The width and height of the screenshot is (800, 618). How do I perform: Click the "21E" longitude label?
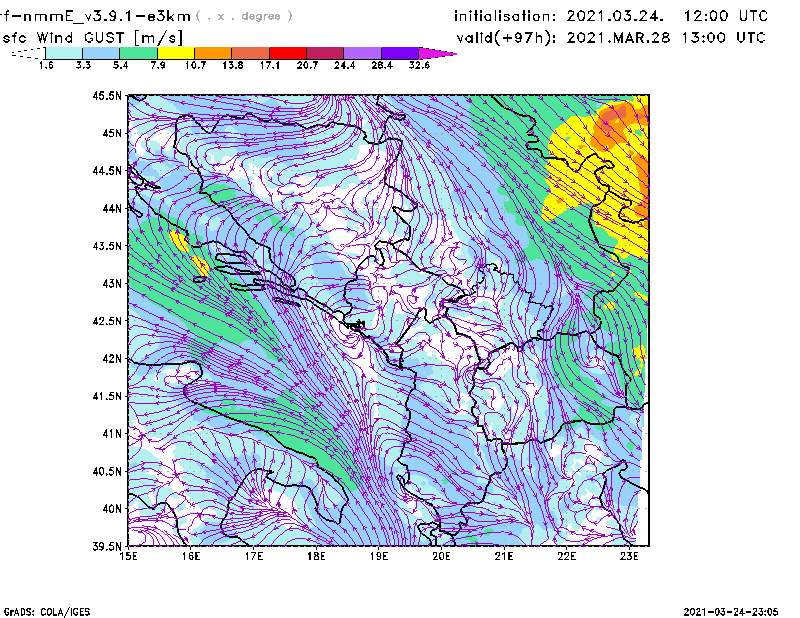click(504, 556)
